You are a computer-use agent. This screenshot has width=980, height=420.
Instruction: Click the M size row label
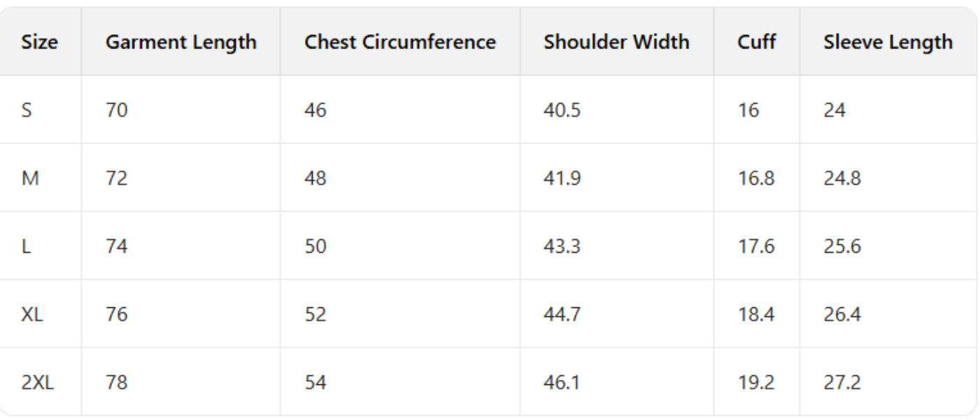29,178
